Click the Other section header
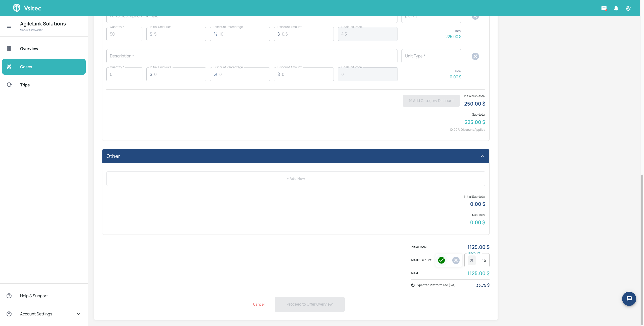 coord(296,156)
